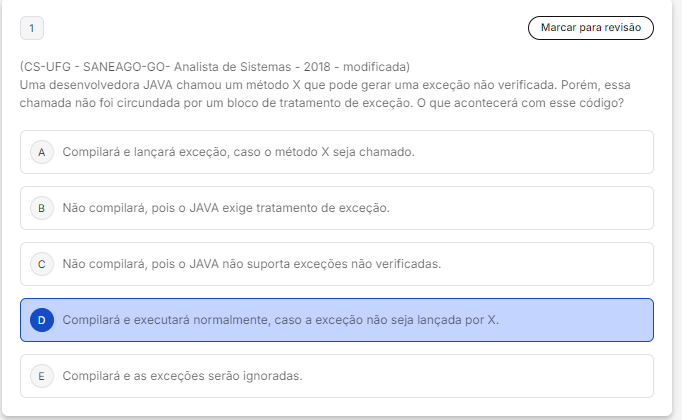
Task: Select the letter B circle badge
Action: pyautogui.click(x=41, y=208)
